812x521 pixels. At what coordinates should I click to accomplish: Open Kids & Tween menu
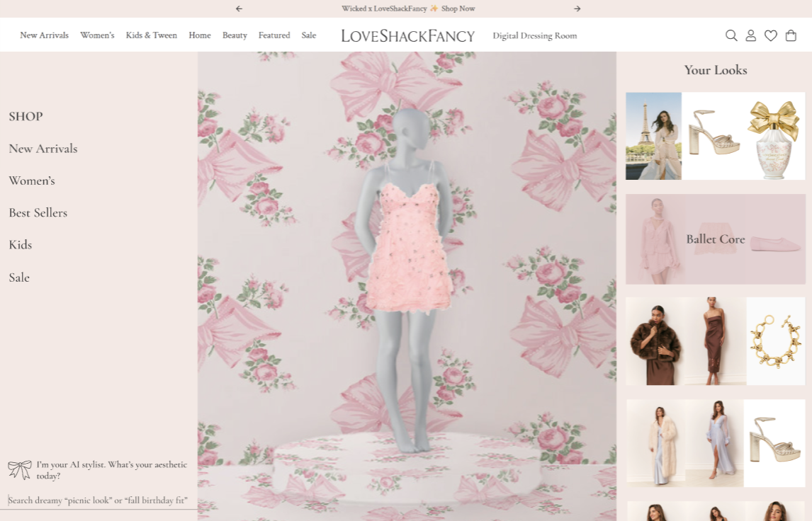(x=151, y=35)
